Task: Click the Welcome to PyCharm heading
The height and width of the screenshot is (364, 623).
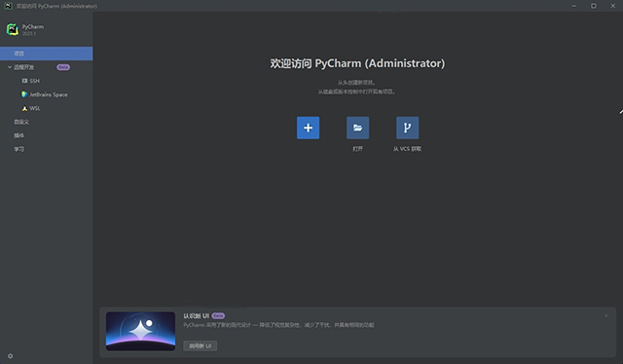Action: 357,63
